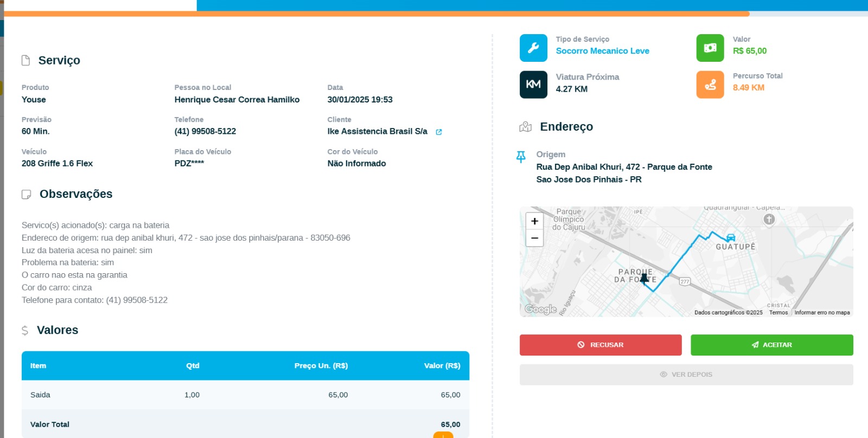Click the Guatupé label on the map
This screenshot has width=868, height=438.
coord(735,247)
